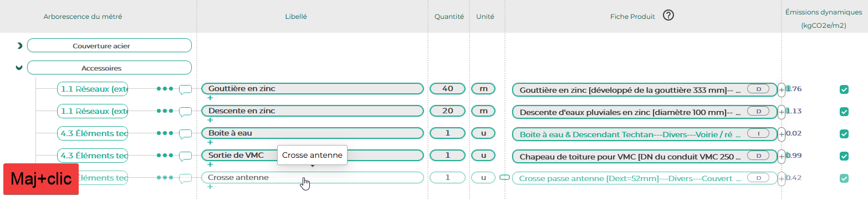
Task: Click the Libellé column header
Action: 296,17
